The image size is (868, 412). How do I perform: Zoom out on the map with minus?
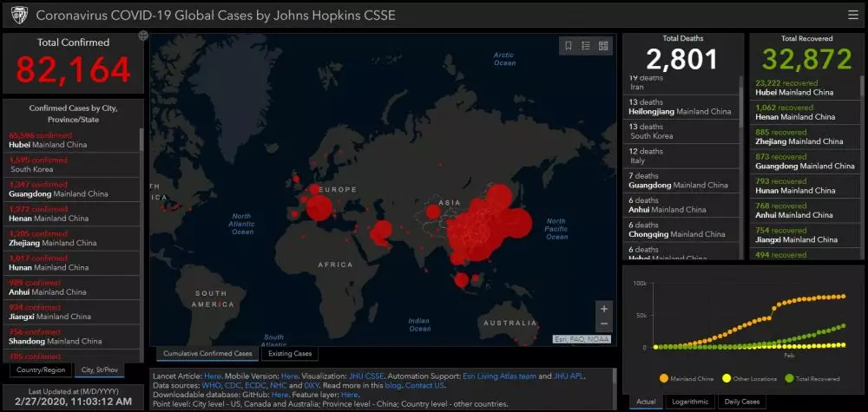pyautogui.click(x=604, y=324)
